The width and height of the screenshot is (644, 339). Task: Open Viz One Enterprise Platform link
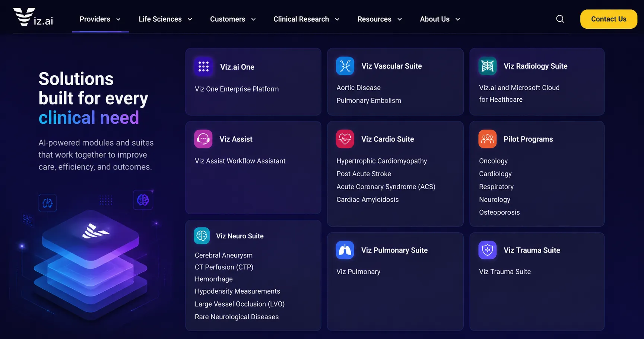pyautogui.click(x=237, y=89)
